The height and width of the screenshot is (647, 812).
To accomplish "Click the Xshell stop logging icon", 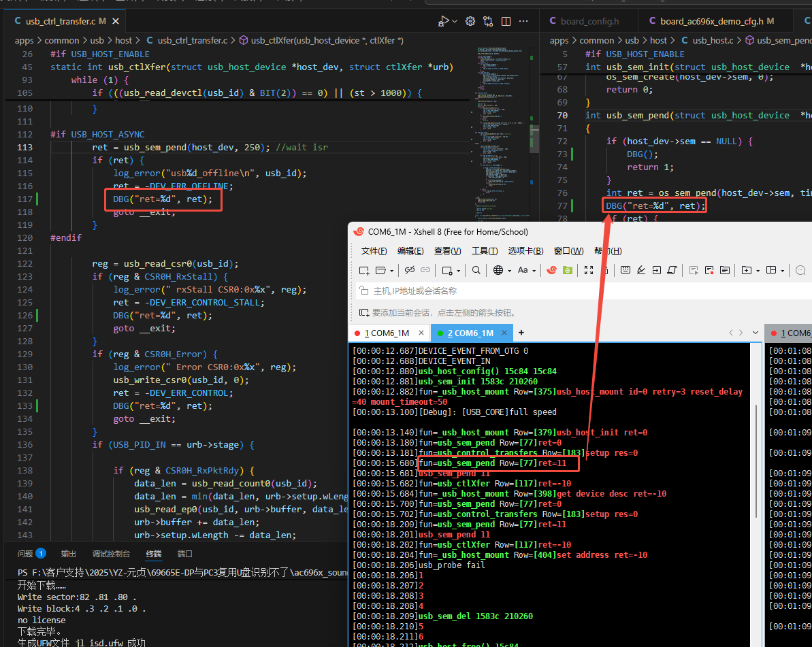I will pyautogui.click(x=709, y=270).
